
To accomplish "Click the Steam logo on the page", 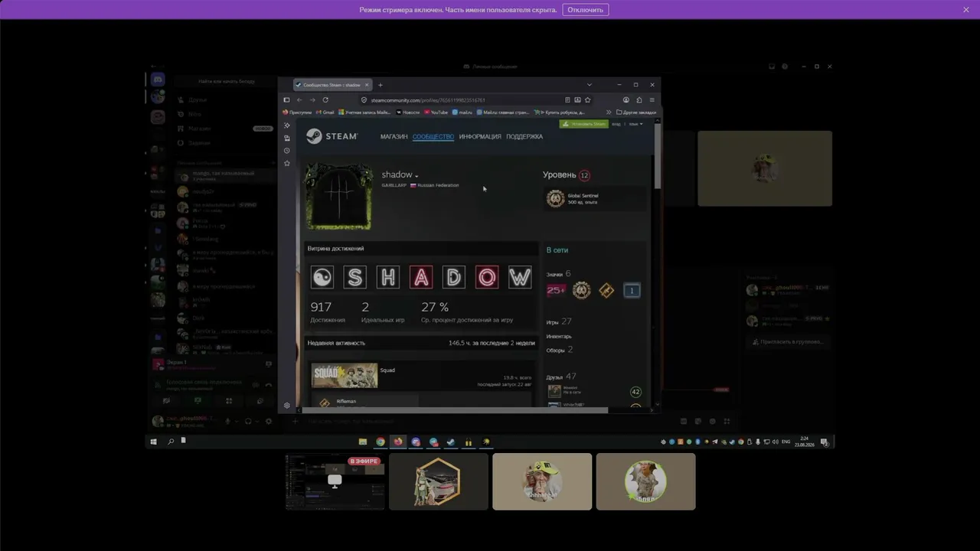I will 332,136.
